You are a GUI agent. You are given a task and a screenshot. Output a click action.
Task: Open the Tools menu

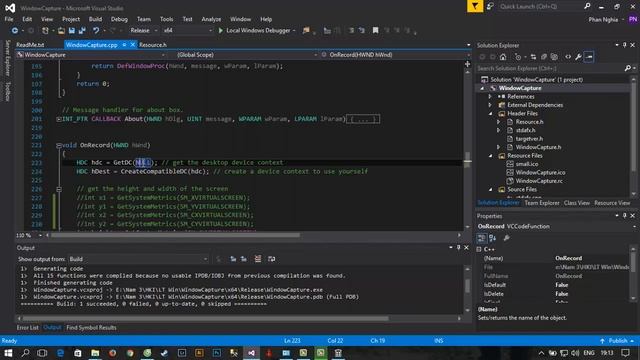(166, 19)
